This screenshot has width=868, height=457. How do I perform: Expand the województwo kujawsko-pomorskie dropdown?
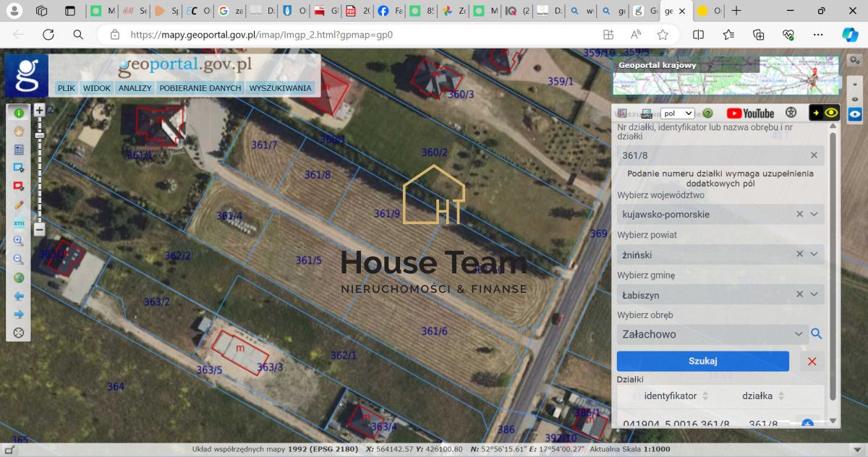coord(814,215)
